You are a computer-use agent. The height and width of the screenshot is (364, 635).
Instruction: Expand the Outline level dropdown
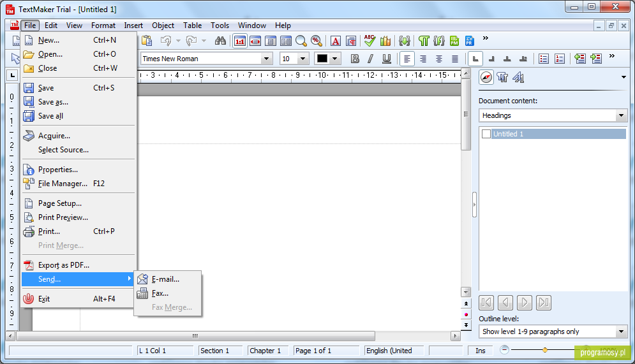(x=621, y=331)
